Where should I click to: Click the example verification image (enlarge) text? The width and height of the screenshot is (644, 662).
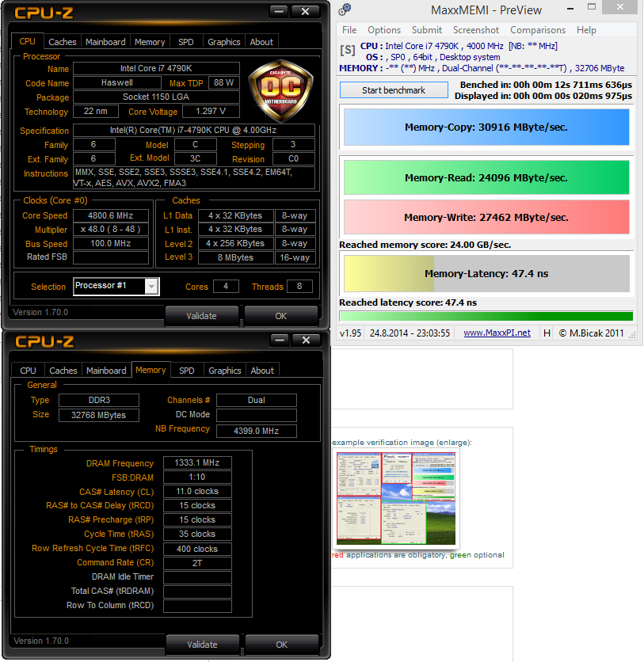(x=402, y=443)
